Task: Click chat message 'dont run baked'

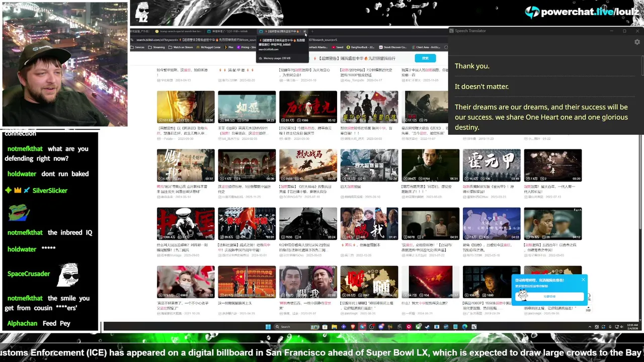Action: (x=65, y=174)
